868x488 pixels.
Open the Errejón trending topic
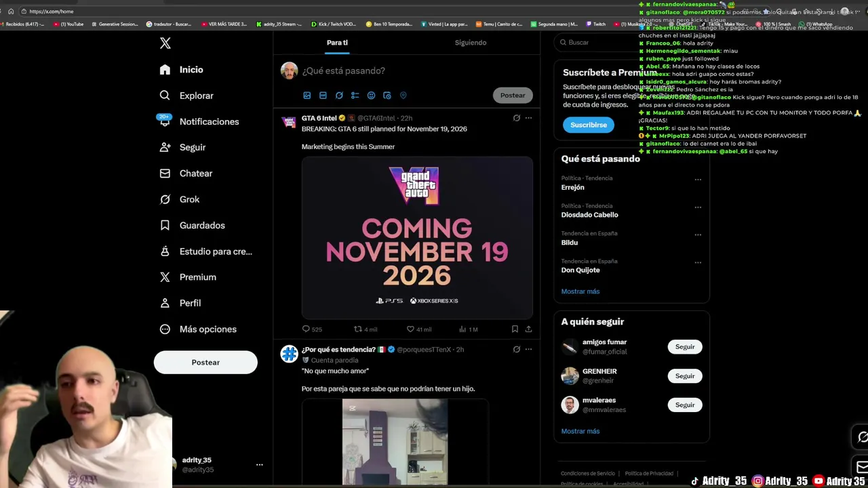pyautogui.click(x=572, y=188)
